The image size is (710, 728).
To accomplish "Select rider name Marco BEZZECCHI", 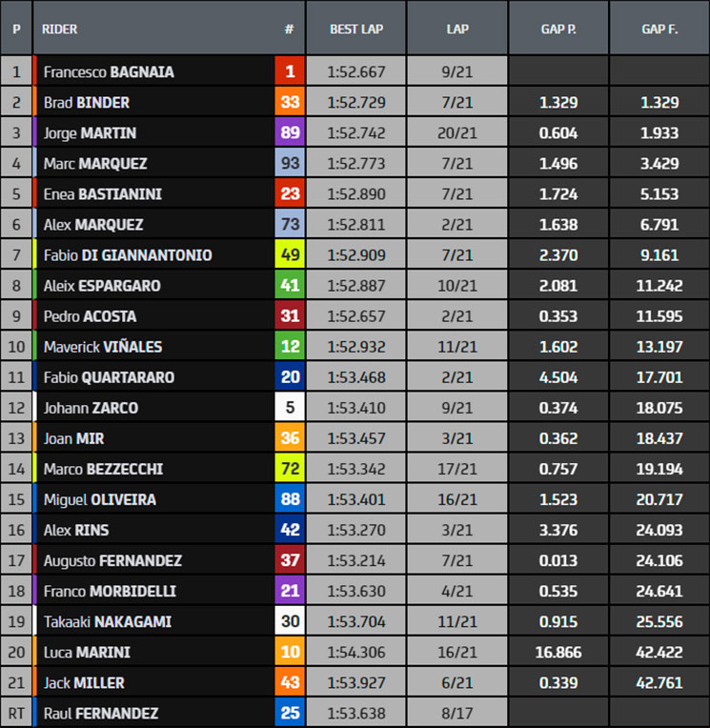I will coord(103,469).
